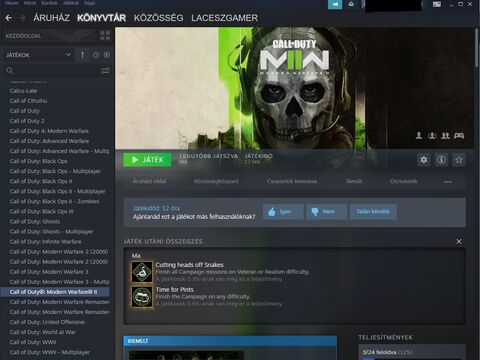Viewport: 480px width, 360px height.
Task: Click the controller support icon on banner
Action: (459, 135)
